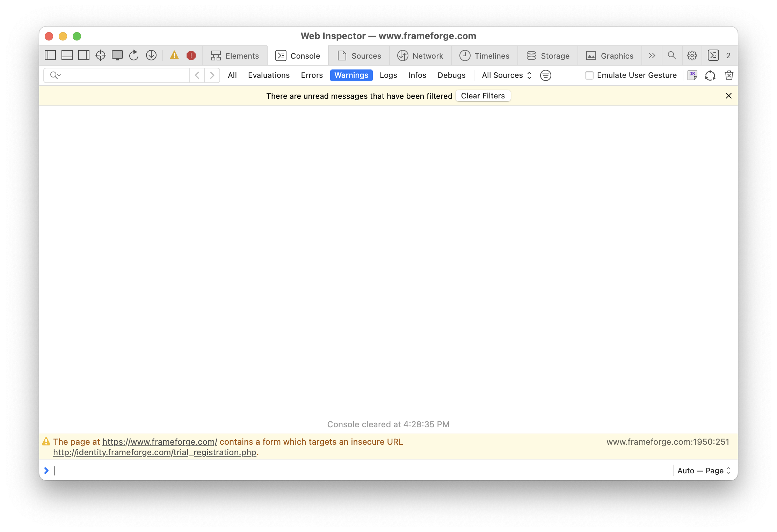Open the Auto — Page context selector
Viewport: 777px width, 532px height.
pos(704,471)
